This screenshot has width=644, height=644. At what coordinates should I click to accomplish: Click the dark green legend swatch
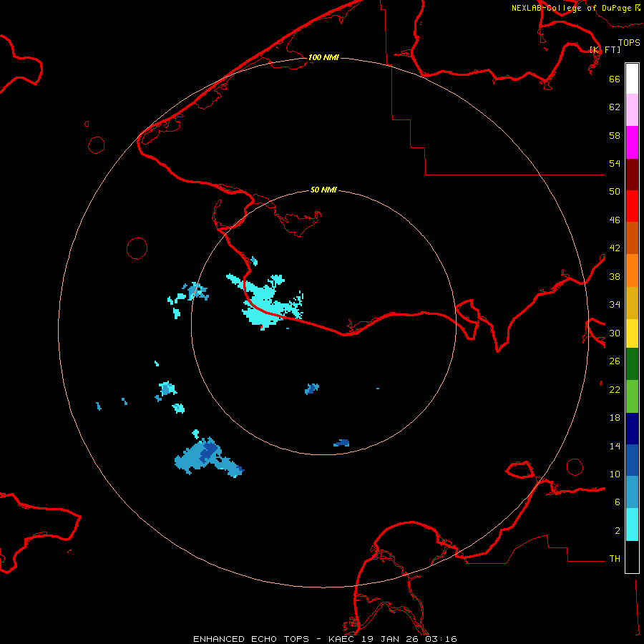pos(632,364)
